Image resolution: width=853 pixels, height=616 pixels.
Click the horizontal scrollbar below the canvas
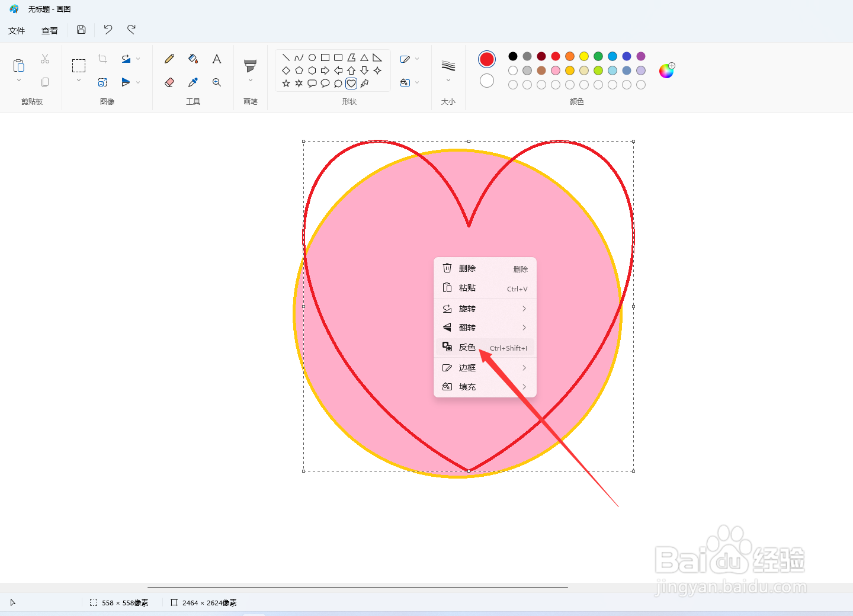[358, 587]
